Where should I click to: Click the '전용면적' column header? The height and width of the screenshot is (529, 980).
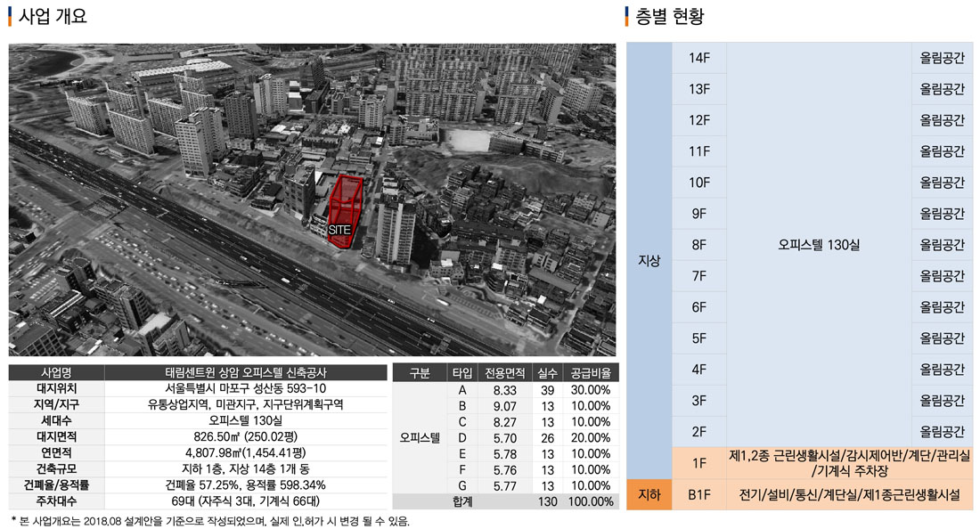(505, 373)
